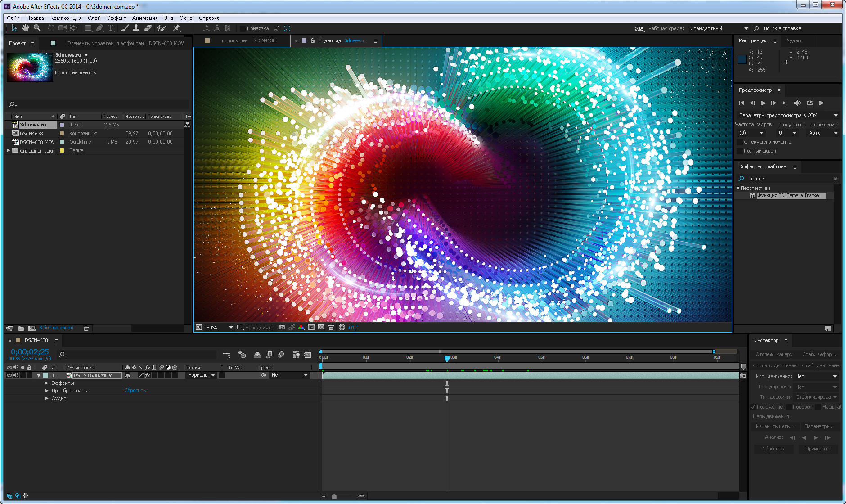846x504 pixels.
Task: Select the Rectangle shape tool
Action: pyautogui.click(x=88, y=28)
